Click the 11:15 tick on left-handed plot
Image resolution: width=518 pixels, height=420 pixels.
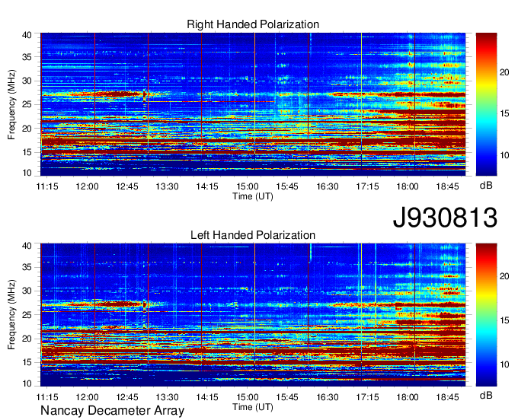click(47, 397)
